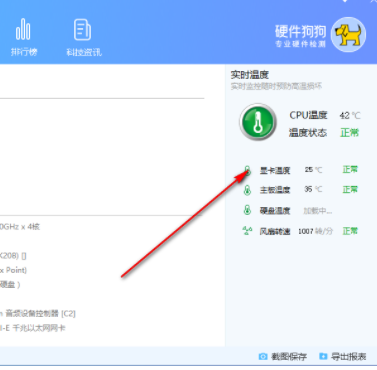377x370 pixels.
Task: Click the 主板温度 thermometer icon
Action: click(247, 190)
